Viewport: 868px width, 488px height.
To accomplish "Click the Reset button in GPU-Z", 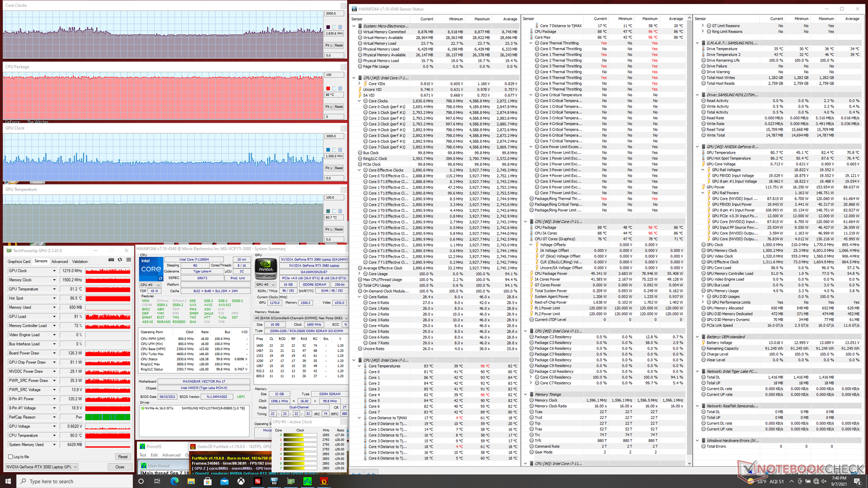I will [123, 457].
